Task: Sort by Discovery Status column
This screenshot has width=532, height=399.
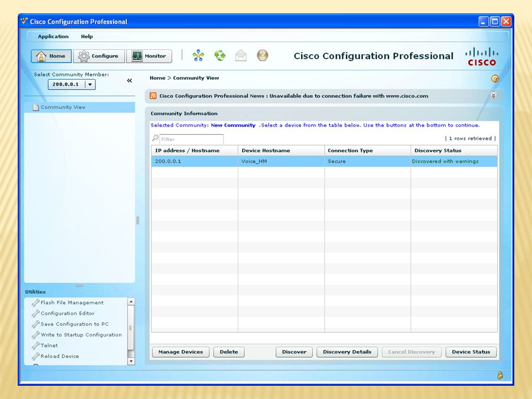Action: click(454, 151)
